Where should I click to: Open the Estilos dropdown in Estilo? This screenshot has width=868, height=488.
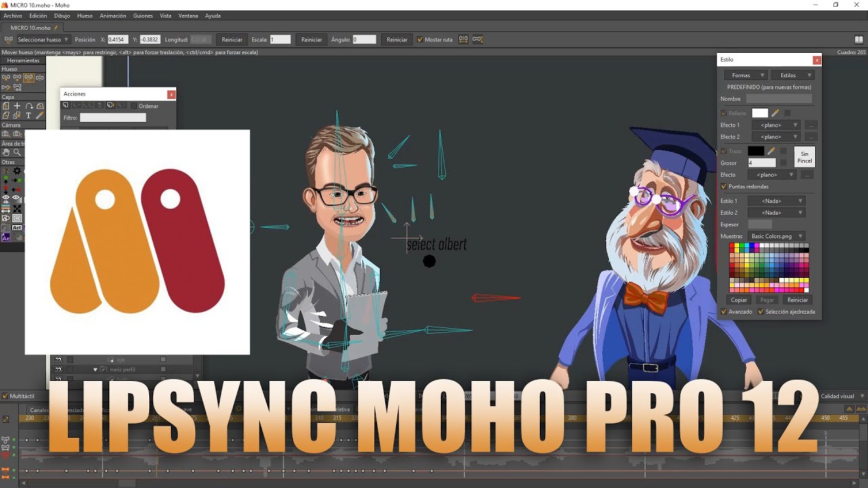tap(793, 75)
